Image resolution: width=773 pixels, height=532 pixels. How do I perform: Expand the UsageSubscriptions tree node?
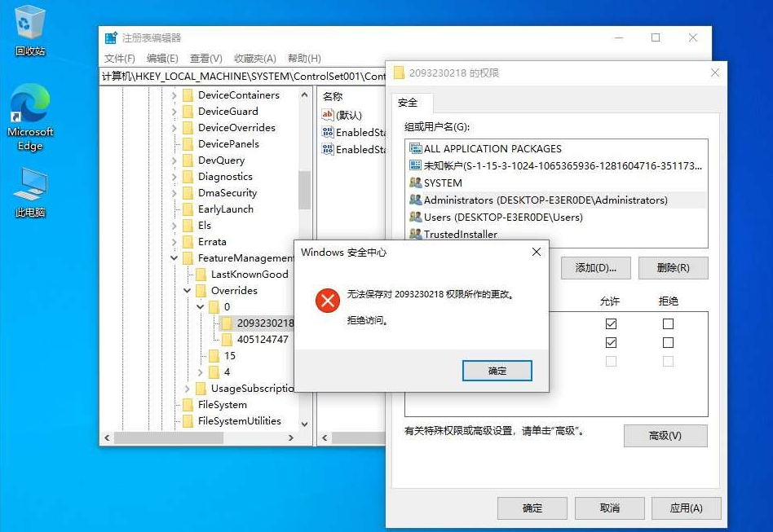click(188, 389)
